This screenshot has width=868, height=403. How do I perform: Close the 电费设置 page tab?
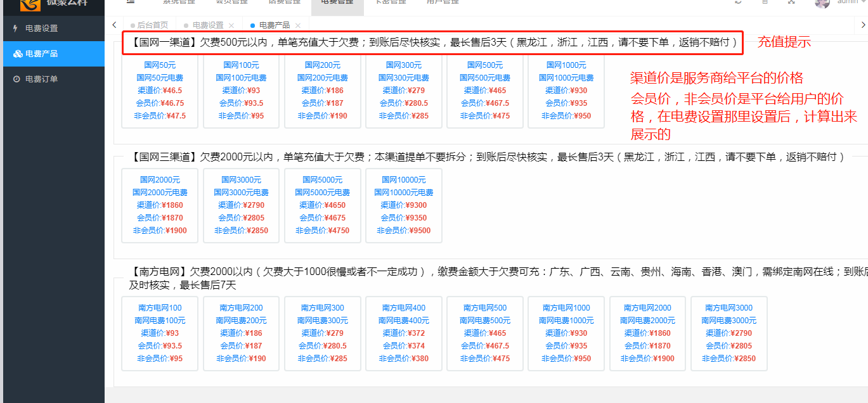(x=231, y=25)
